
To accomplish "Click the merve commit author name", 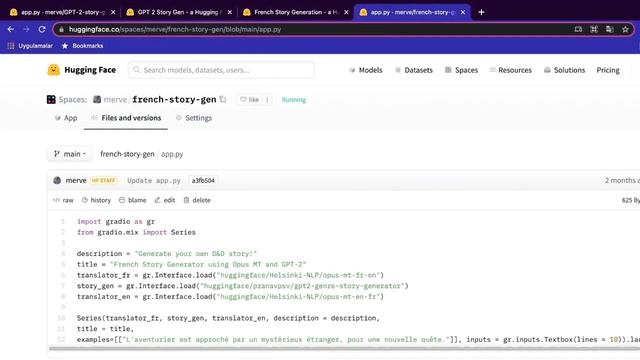I will [x=76, y=180].
